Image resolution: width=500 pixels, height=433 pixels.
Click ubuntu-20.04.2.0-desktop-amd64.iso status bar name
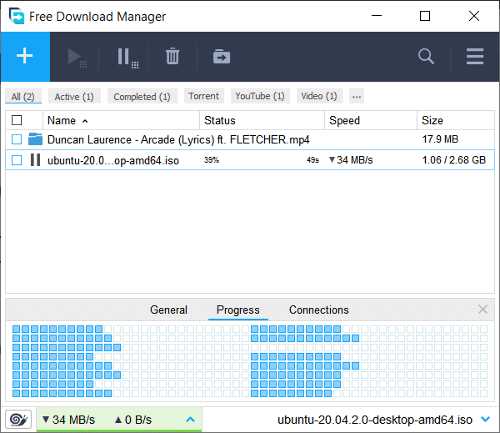375,420
